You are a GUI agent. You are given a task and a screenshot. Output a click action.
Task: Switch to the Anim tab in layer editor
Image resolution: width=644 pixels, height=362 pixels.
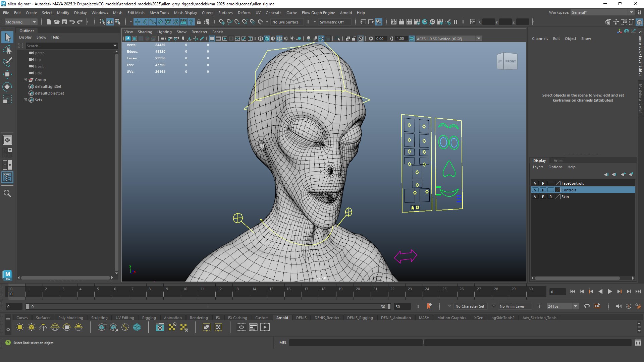point(558,161)
